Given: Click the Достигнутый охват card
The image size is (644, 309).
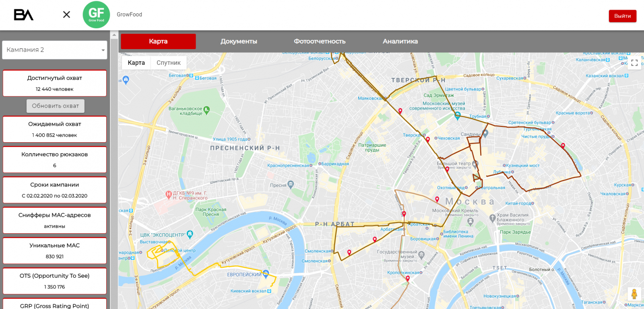Looking at the screenshot, I should click(x=55, y=83).
